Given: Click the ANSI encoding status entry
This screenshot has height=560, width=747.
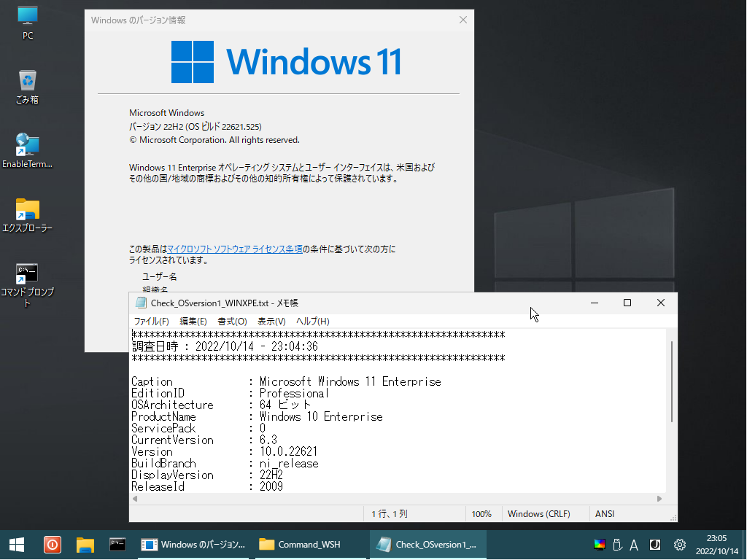Looking at the screenshot, I should [605, 514].
